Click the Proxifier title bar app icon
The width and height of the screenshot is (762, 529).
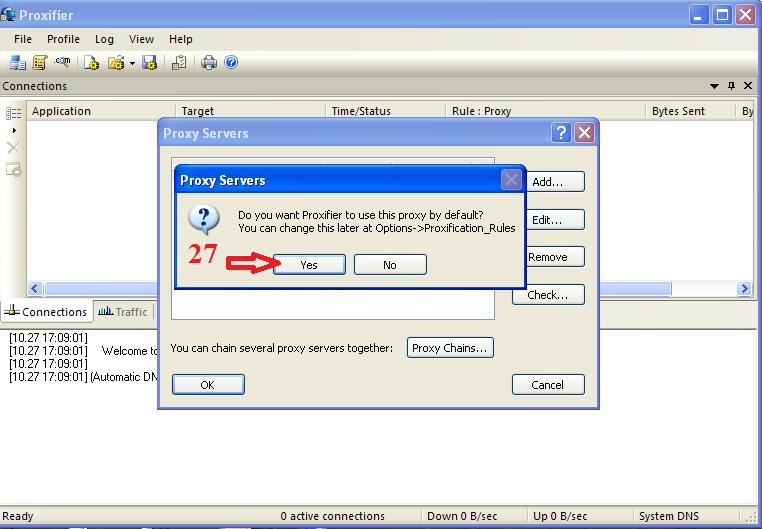click(7, 15)
